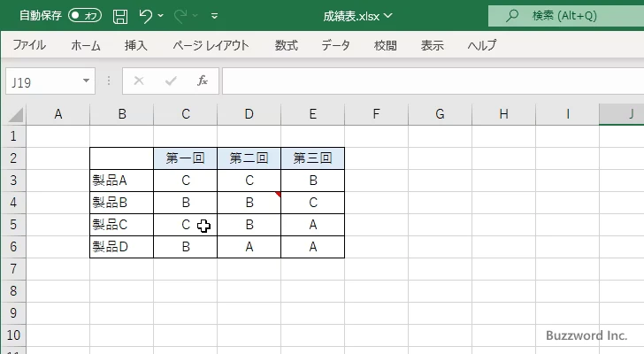Open the 数式 ribbon tab

tap(287, 45)
